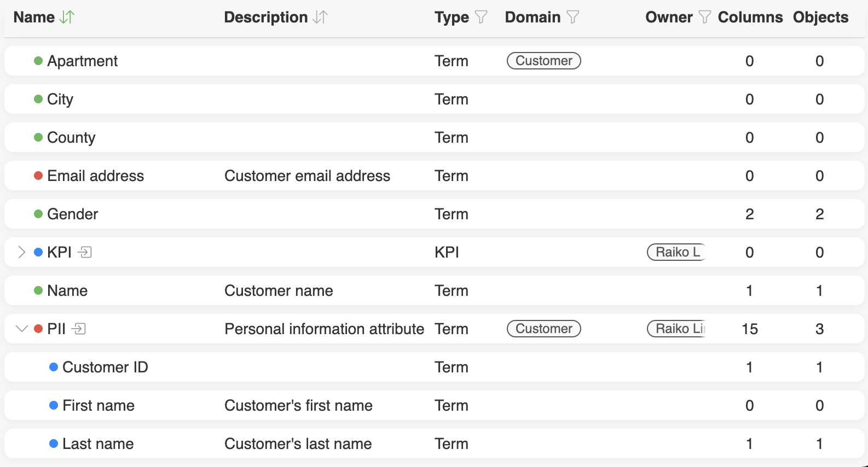Click the red status dot for Email address

pos(38,176)
